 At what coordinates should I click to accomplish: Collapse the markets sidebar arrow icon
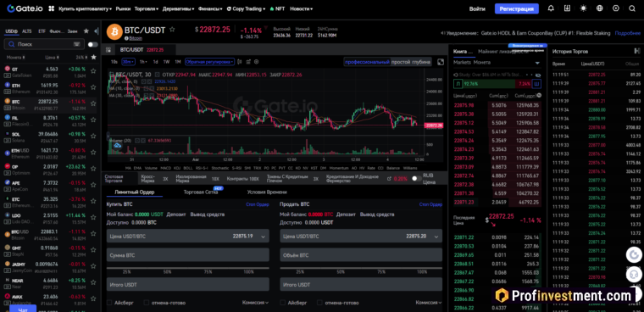point(96,31)
